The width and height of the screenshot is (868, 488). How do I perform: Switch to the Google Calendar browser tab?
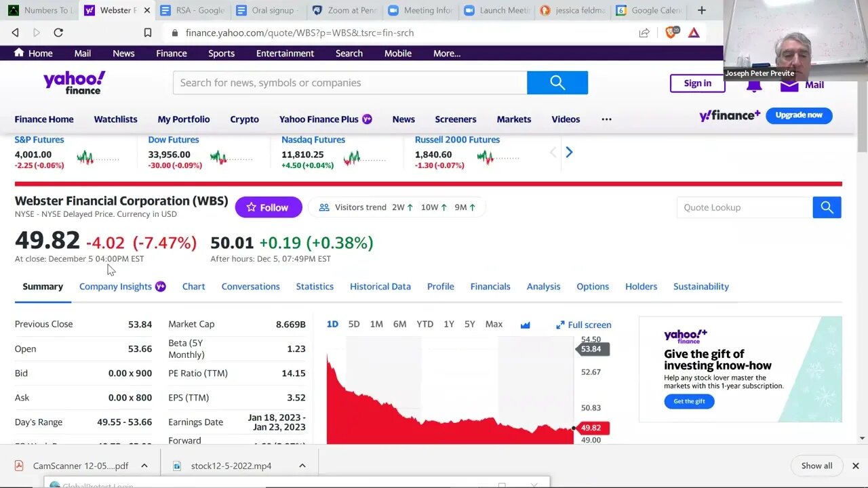click(648, 10)
